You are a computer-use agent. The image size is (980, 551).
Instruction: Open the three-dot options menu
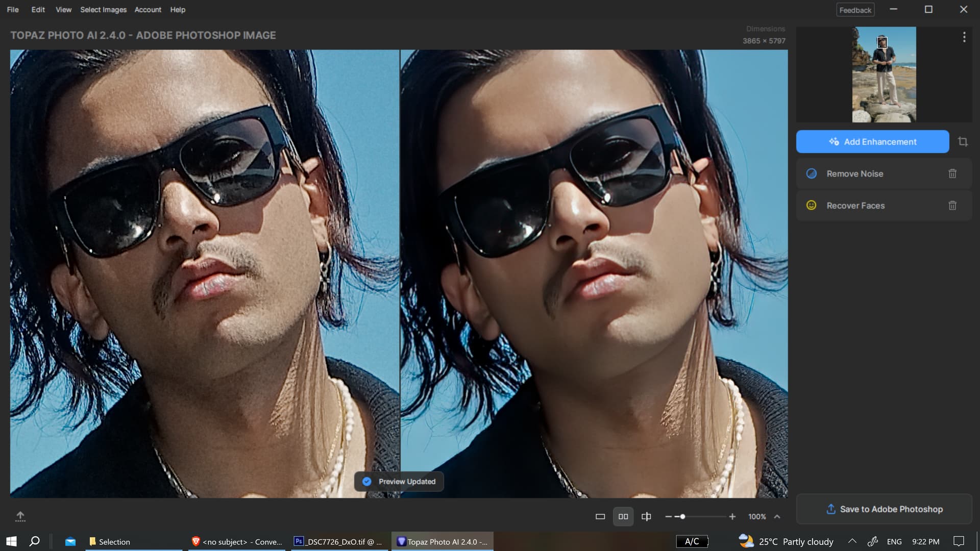point(964,37)
